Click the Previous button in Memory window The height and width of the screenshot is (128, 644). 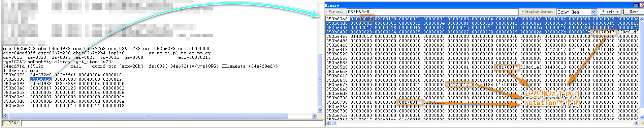tap(610, 12)
